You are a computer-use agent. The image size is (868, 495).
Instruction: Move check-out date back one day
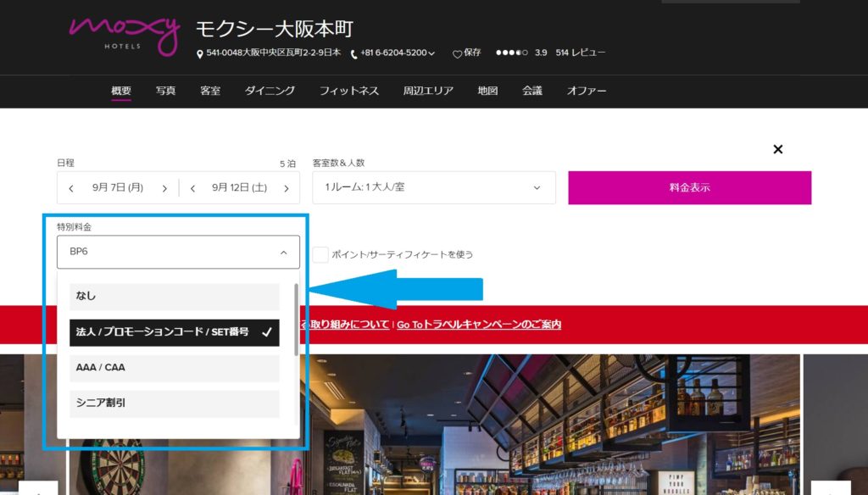point(193,188)
